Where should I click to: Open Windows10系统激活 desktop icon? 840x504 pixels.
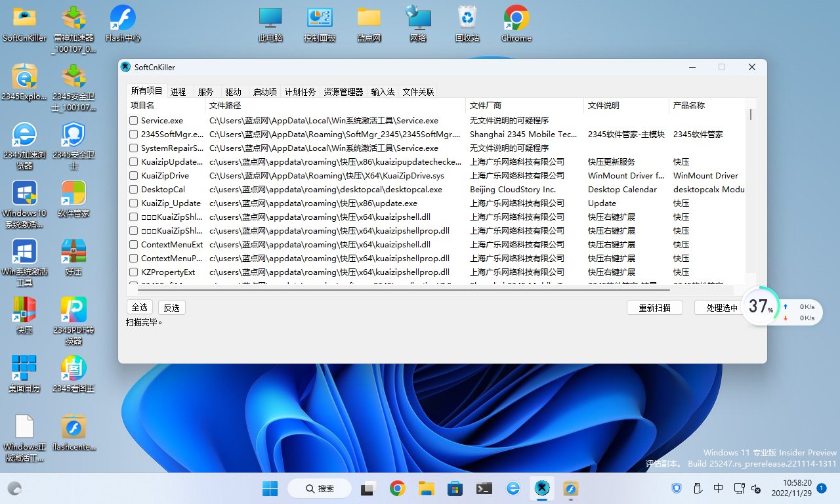click(24, 205)
